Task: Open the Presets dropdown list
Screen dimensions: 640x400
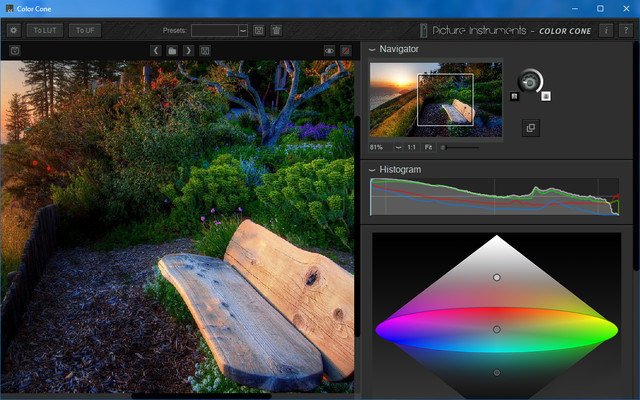Action: [244, 31]
